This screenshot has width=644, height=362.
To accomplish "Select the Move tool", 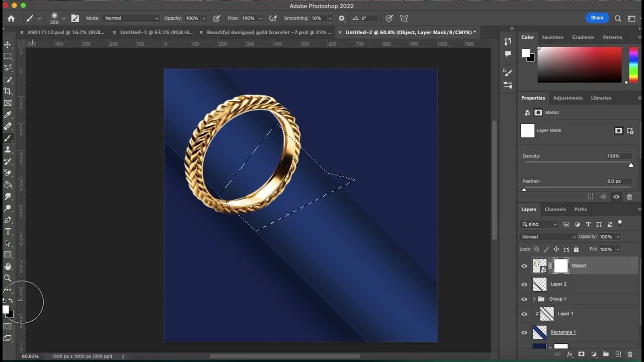I will [x=8, y=44].
